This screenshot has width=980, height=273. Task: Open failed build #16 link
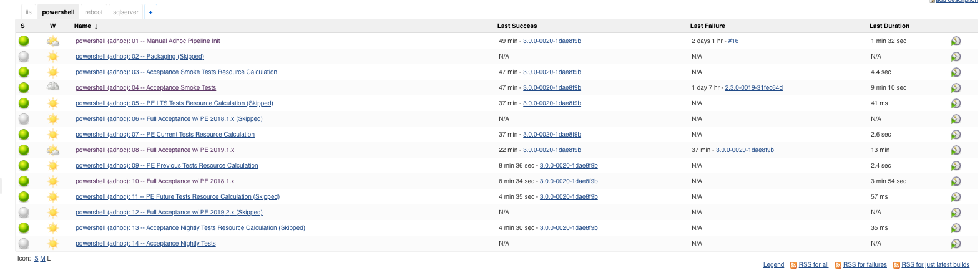click(733, 41)
